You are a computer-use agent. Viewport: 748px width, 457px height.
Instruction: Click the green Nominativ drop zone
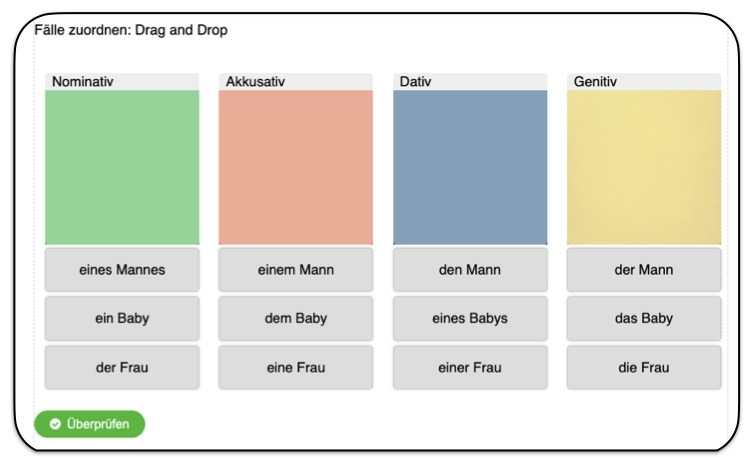pyautogui.click(x=122, y=167)
